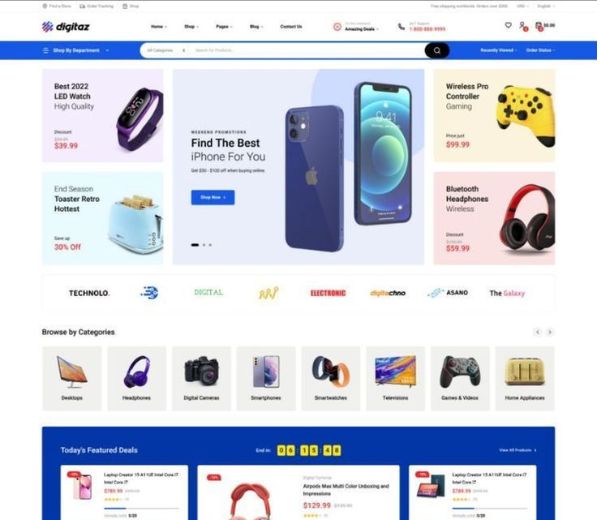Open the Smartphones category tile

click(266, 378)
